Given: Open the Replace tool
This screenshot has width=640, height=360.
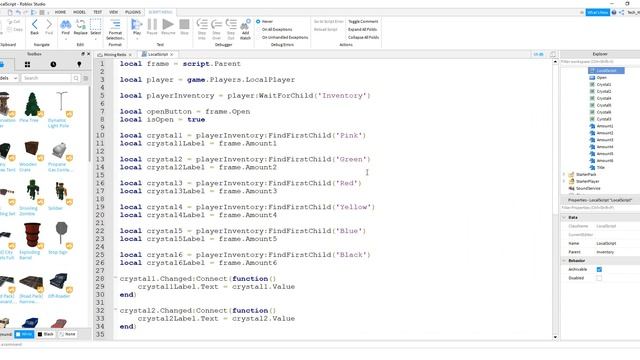Looking at the screenshot, I should pyautogui.click(x=80, y=27).
